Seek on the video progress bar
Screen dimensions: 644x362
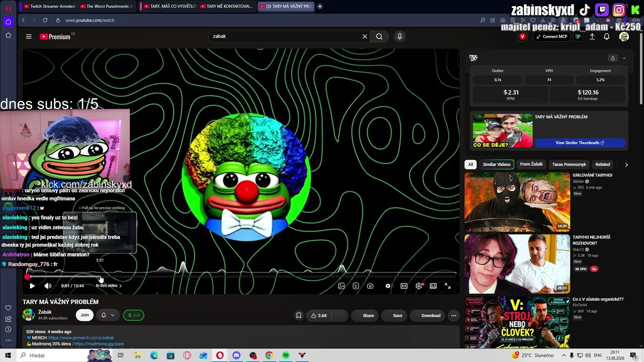click(x=242, y=276)
